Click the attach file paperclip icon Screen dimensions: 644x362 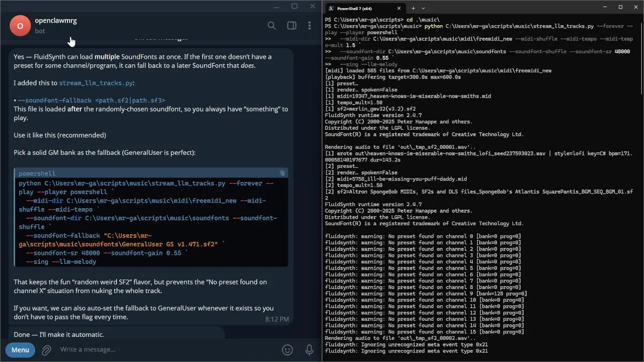(46, 350)
